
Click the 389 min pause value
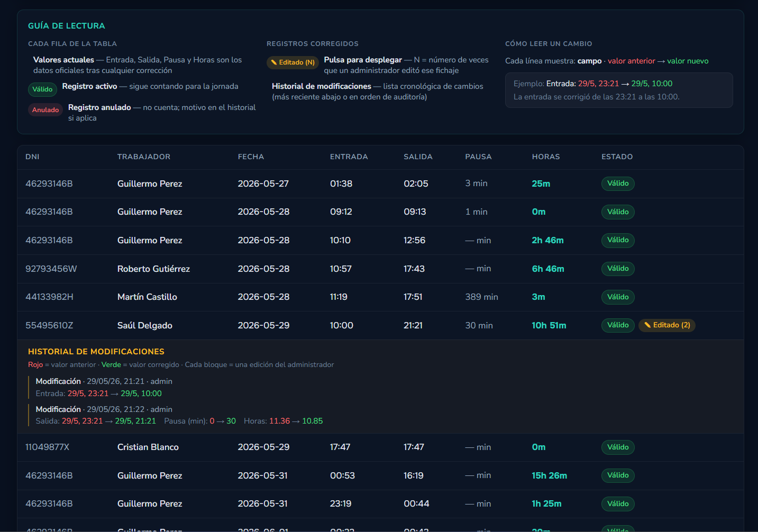(x=481, y=297)
